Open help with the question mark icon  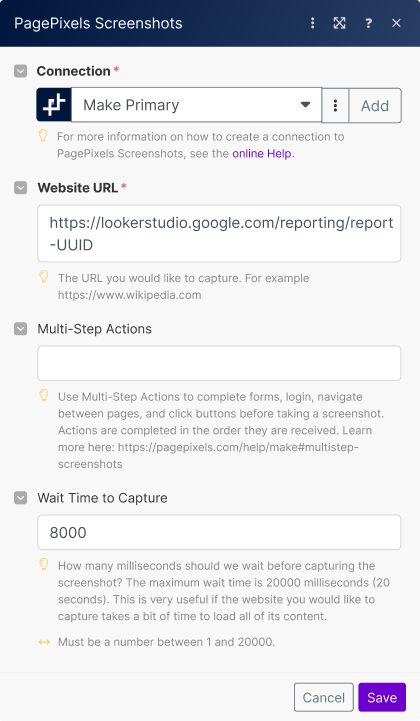[368, 23]
